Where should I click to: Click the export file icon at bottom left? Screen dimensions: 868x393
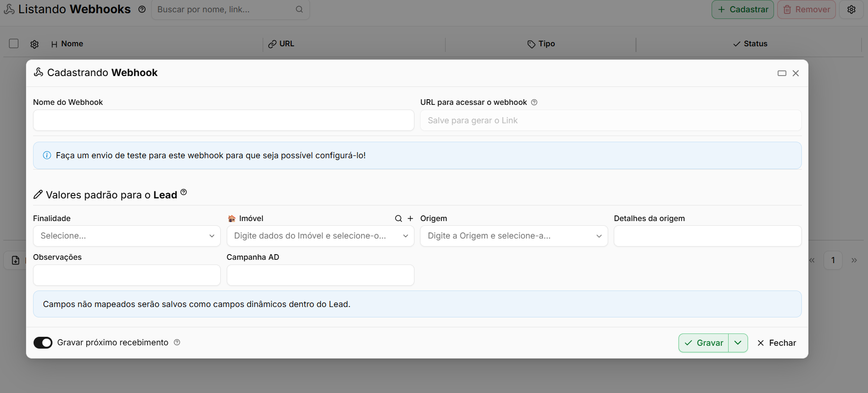[16, 260]
